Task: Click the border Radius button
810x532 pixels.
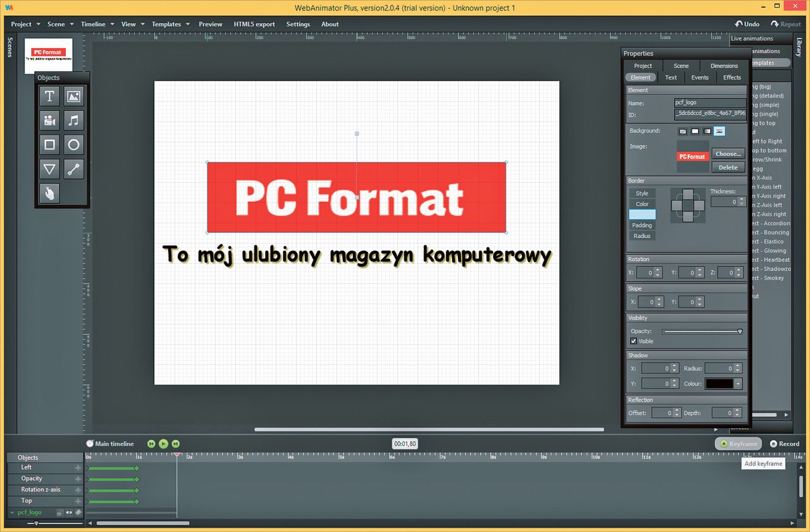Action: pos(642,236)
